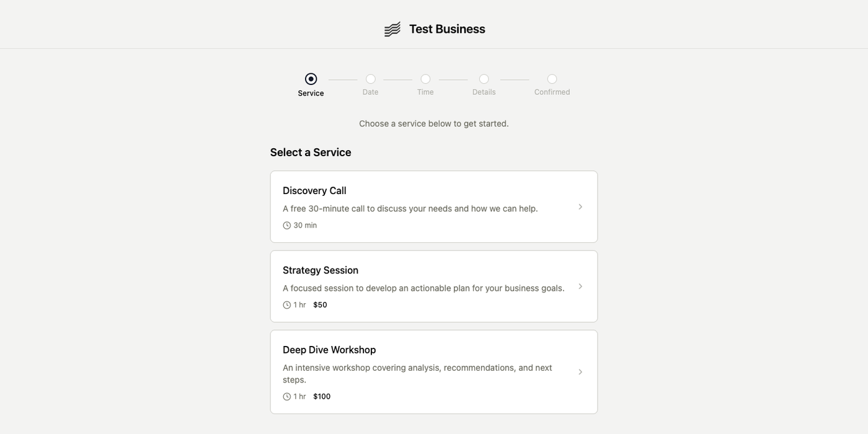Expand the Strategy Session card via its chevron

pyautogui.click(x=580, y=286)
